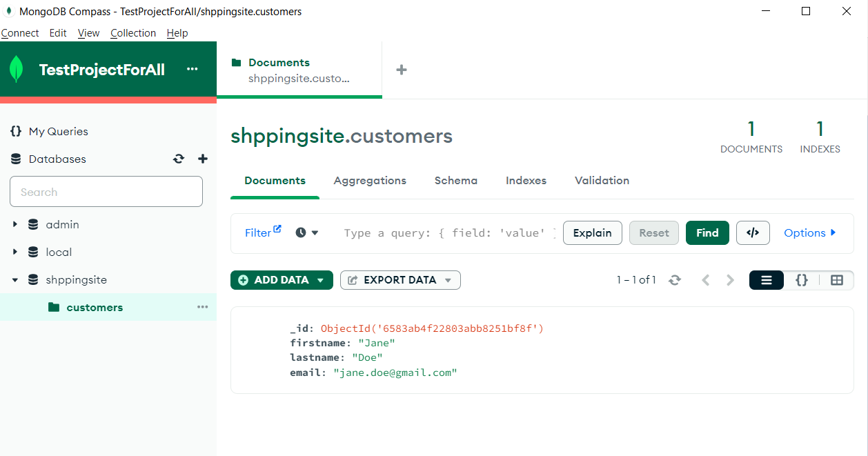Screen dimensions: 868x456
Task: Open a new tab with plus icon
Action: point(402,70)
